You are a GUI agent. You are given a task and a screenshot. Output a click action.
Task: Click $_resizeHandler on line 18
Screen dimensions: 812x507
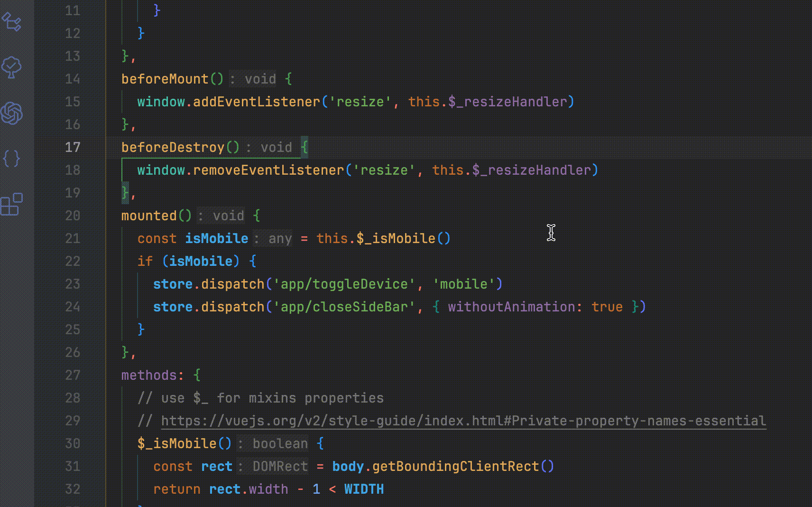532,170
